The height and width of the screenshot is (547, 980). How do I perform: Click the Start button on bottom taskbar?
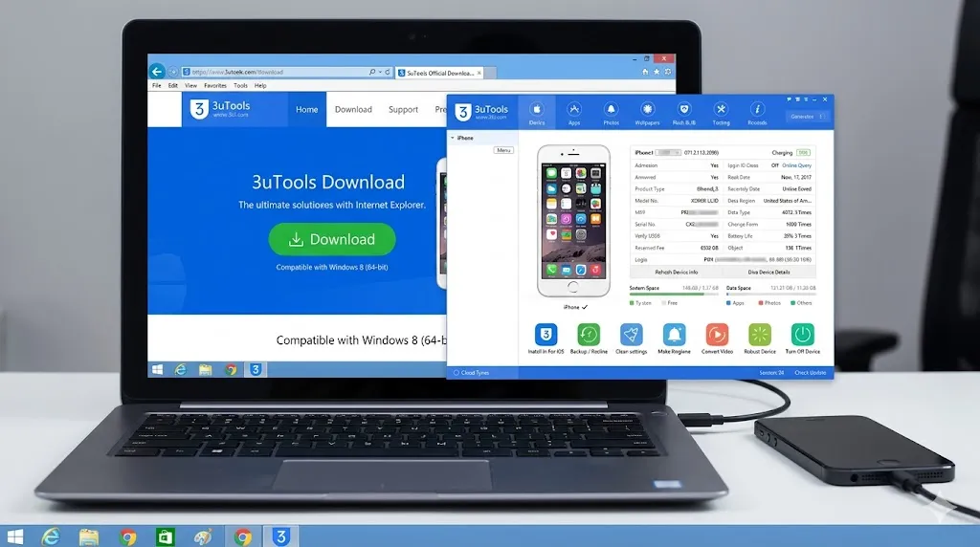click(15, 537)
